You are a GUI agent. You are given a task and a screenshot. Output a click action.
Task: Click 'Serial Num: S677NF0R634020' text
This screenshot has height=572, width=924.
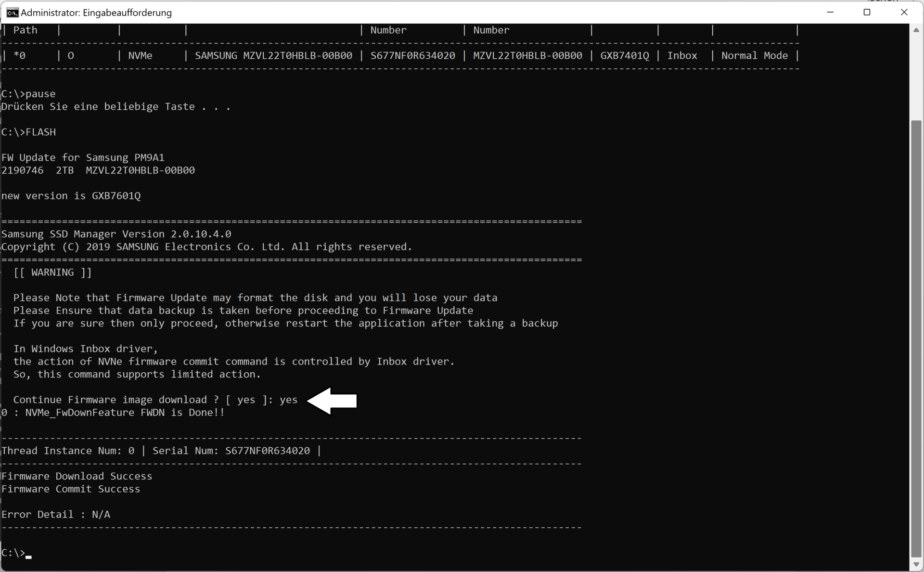[231, 451]
